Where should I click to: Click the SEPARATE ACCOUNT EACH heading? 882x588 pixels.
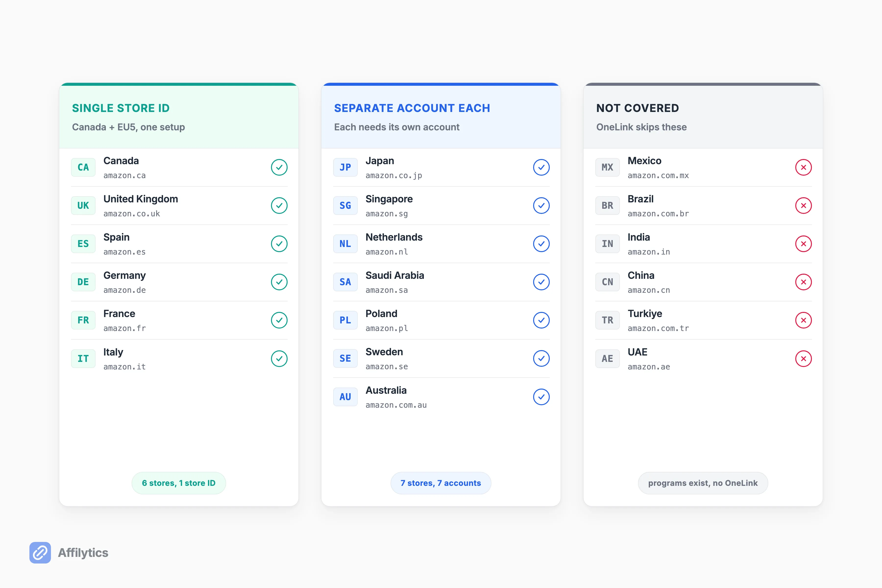click(x=412, y=108)
